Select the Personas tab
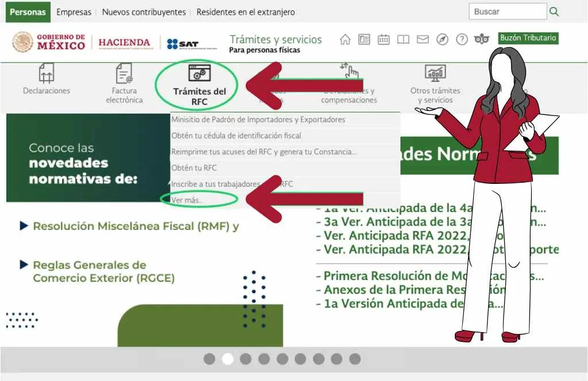Image resolution: width=588 pixels, height=381 pixels. coord(28,12)
